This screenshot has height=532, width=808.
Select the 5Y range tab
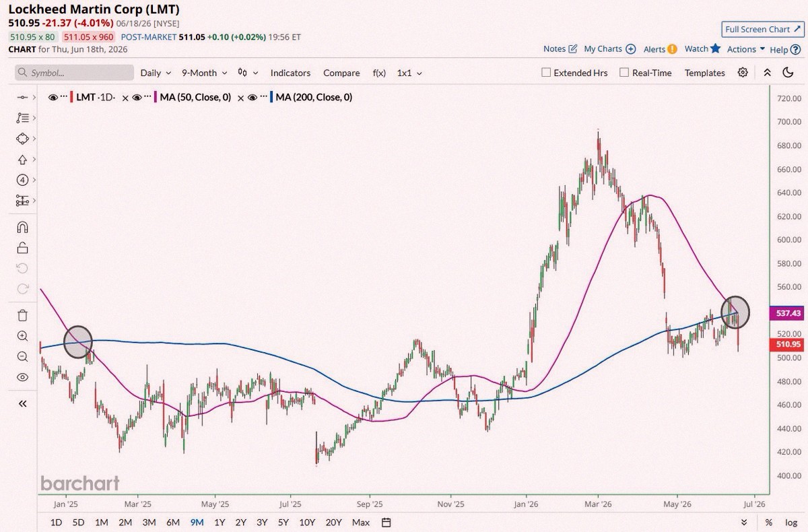283,523
